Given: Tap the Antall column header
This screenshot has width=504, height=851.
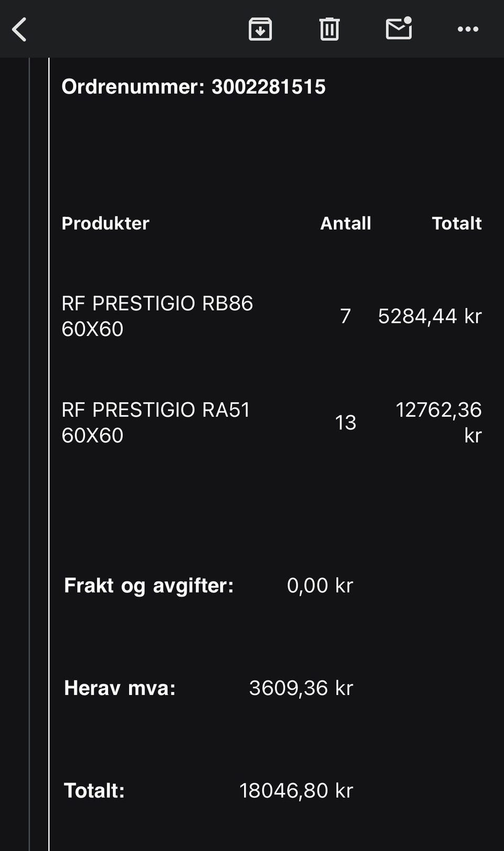Looking at the screenshot, I should click(x=345, y=223).
